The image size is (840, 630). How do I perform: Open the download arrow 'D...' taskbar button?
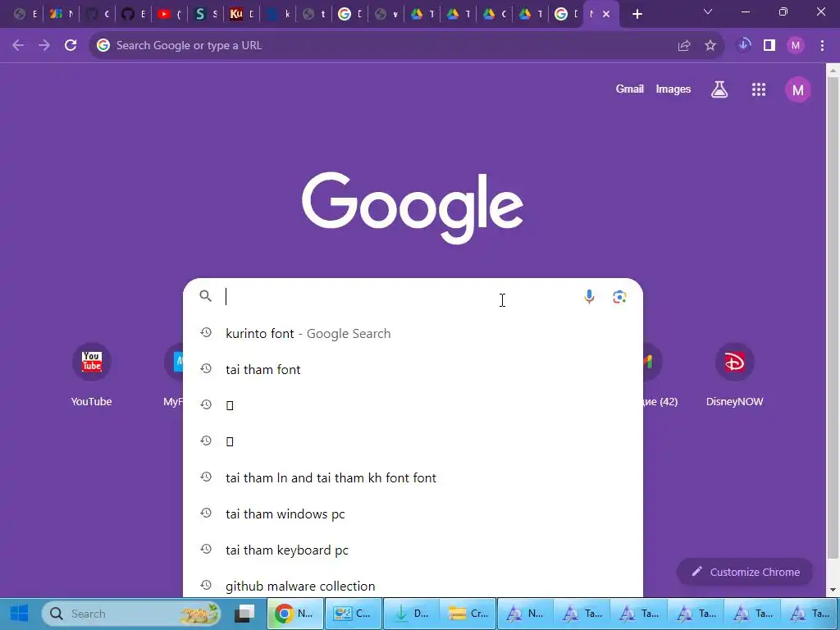tap(411, 614)
